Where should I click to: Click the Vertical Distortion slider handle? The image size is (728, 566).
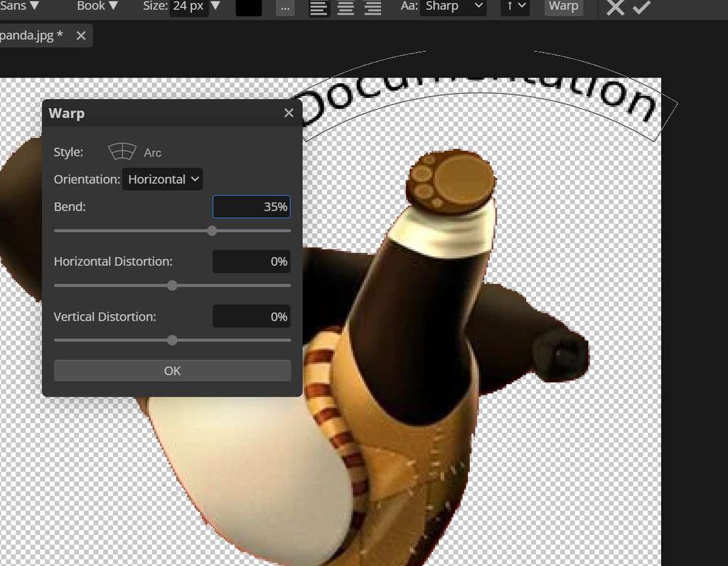coord(172,341)
